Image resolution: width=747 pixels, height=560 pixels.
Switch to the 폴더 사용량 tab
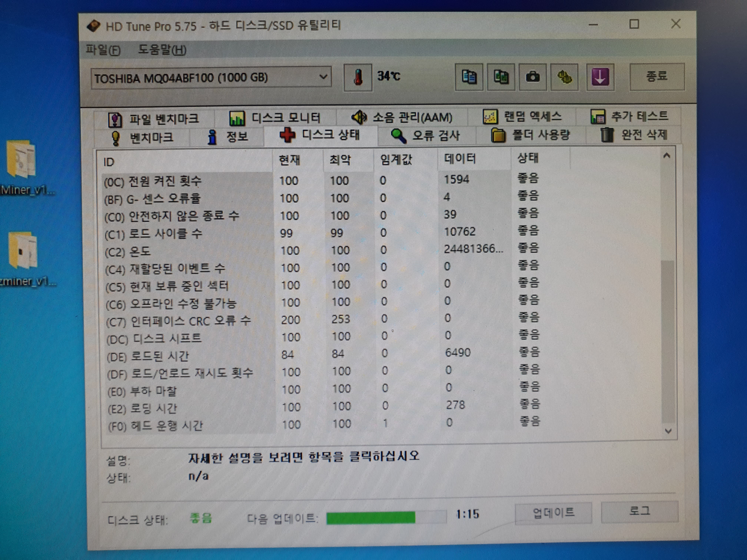[531, 135]
